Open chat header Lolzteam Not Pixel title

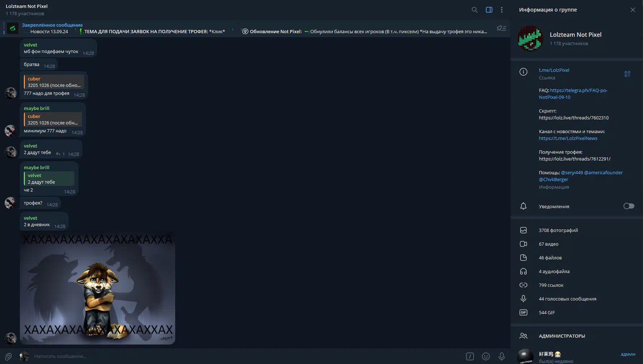[x=27, y=6]
